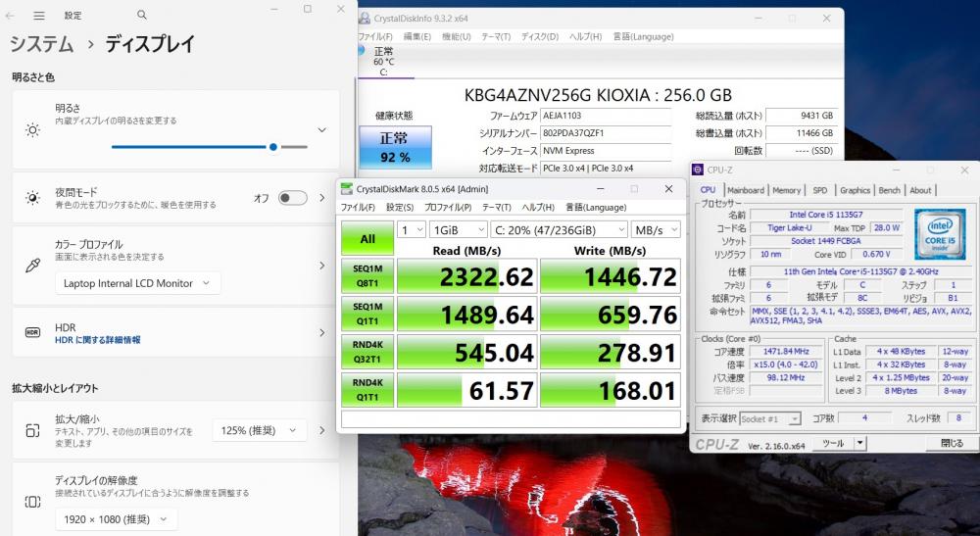Click the night light mode icon
This screenshot has height=536, width=980.
32,198
